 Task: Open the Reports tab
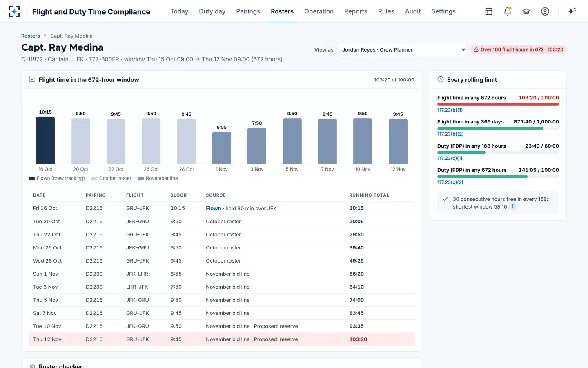[x=356, y=11]
